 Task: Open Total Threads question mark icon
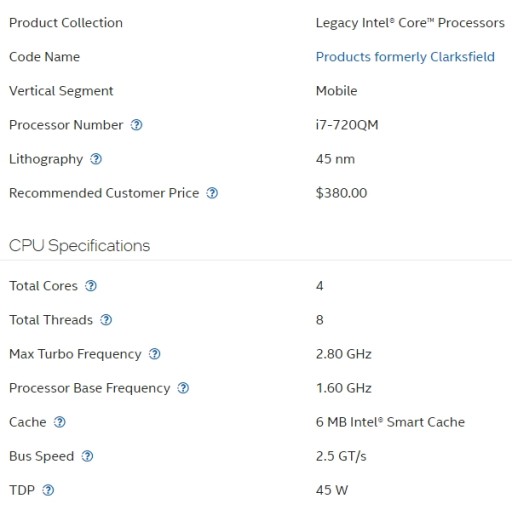pos(106,320)
